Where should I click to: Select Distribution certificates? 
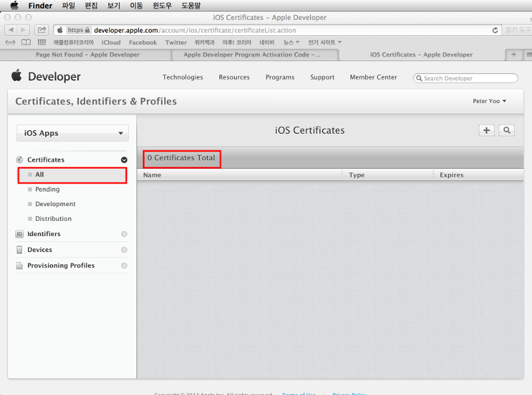[53, 219]
